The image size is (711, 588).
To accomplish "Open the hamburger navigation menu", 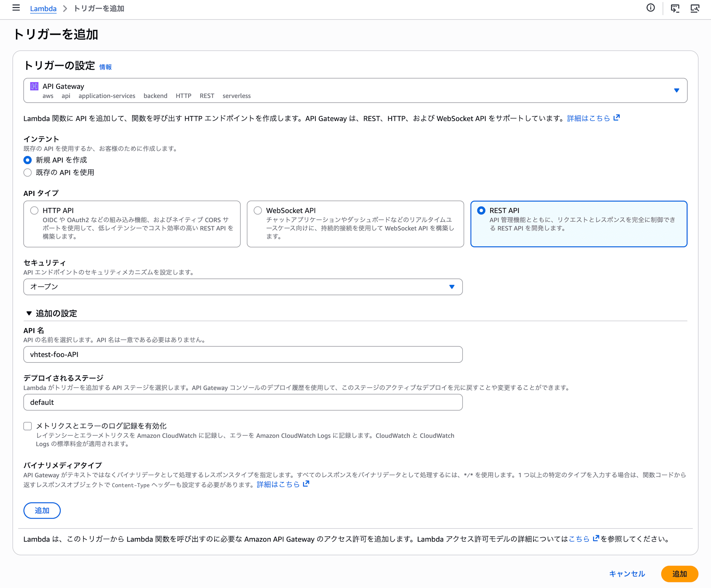I will click(x=16, y=8).
